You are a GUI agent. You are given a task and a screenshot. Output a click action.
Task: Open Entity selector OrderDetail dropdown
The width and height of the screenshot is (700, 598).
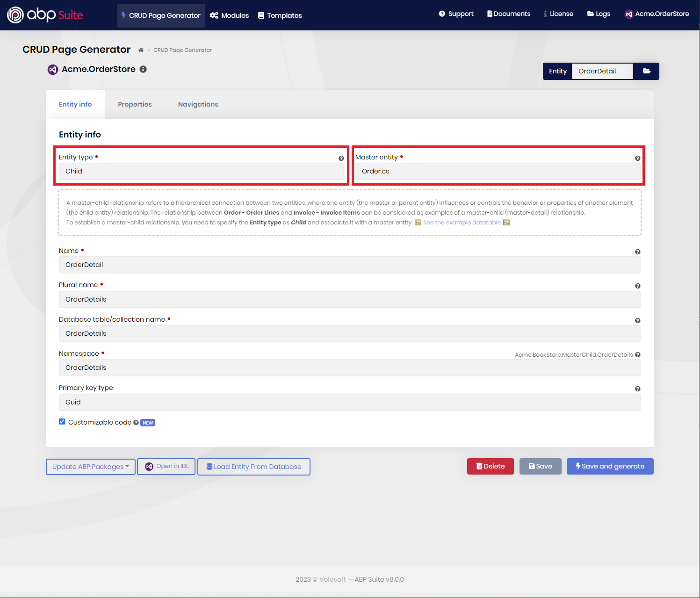pyautogui.click(x=602, y=71)
